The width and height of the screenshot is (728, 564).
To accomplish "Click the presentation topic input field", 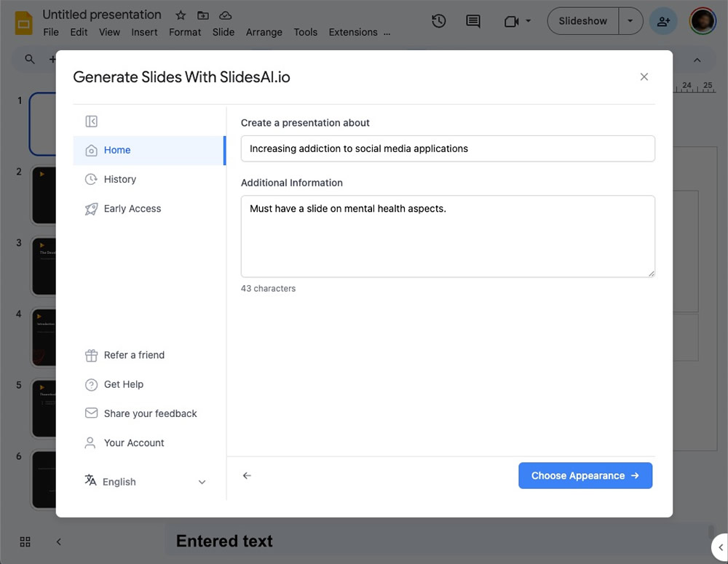I will [x=448, y=148].
